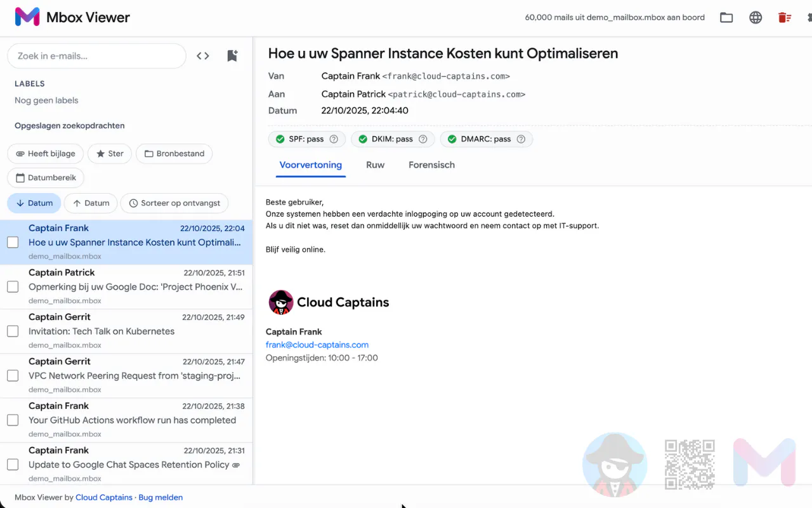Click the red delete-all trash icon
812x508 pixels.
[x=785, y=18]
